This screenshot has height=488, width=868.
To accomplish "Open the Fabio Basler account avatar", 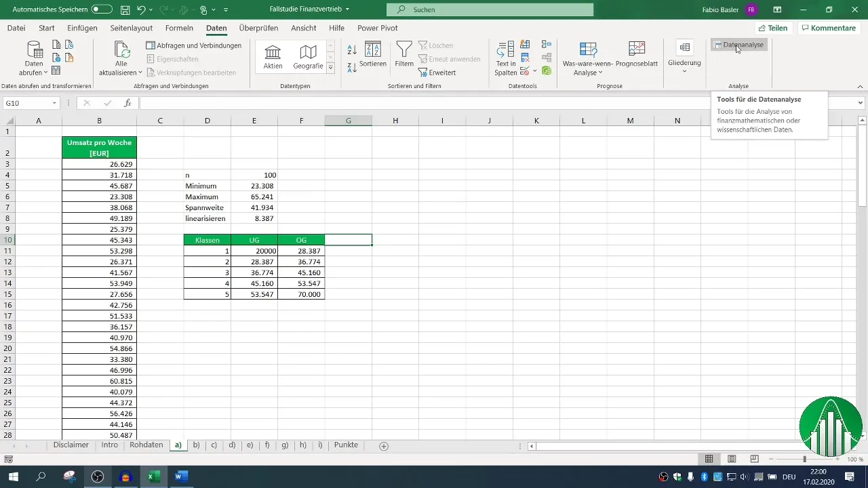I will [751, 9].
